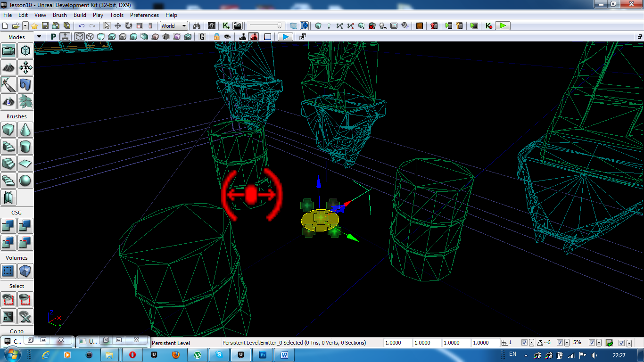Expand the recent files arrow beside Open
The height and width of the screenshot is (362, 644).
[25, 26]
